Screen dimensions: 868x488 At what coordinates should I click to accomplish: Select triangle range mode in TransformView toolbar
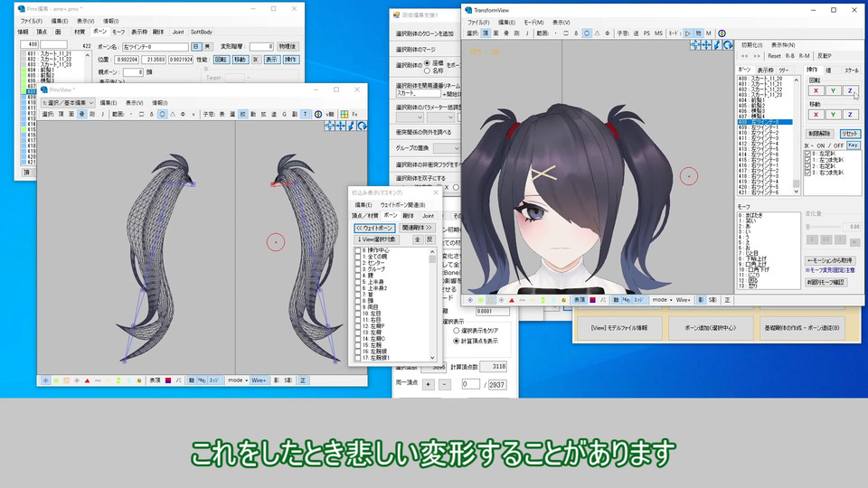tap(598, 33)
